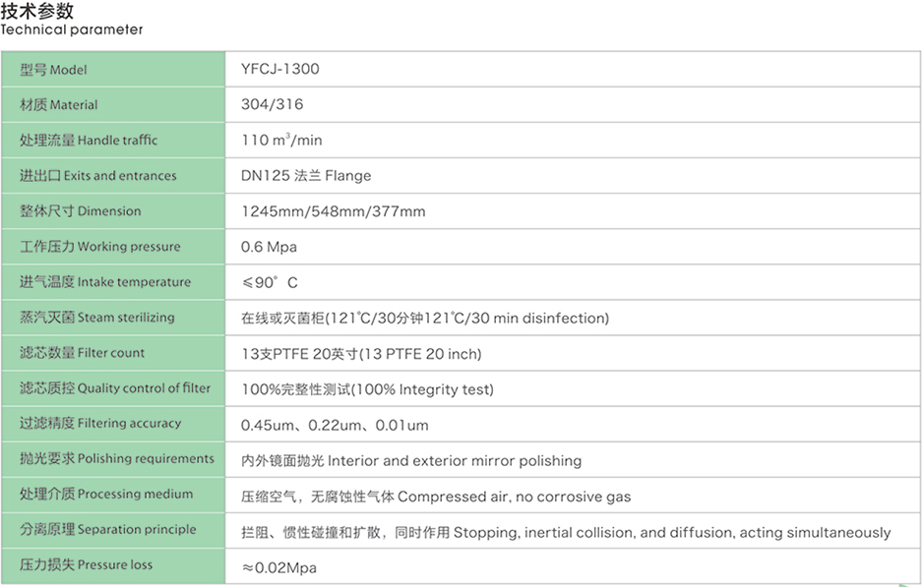Click the 0.6 Mpa pressure value
This screenshot has width=924, height=587.
pos(269,247)
